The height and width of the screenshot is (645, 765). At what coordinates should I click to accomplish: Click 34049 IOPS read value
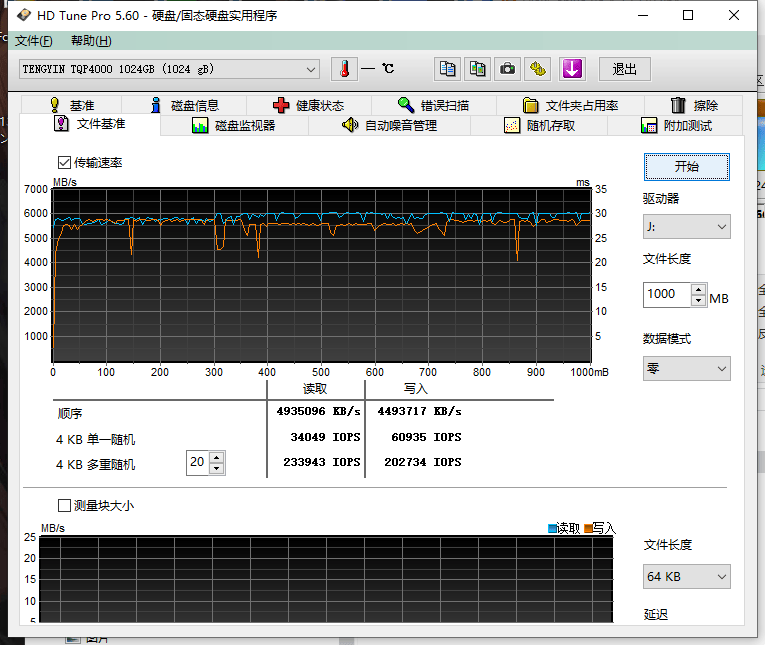(325, 437)
